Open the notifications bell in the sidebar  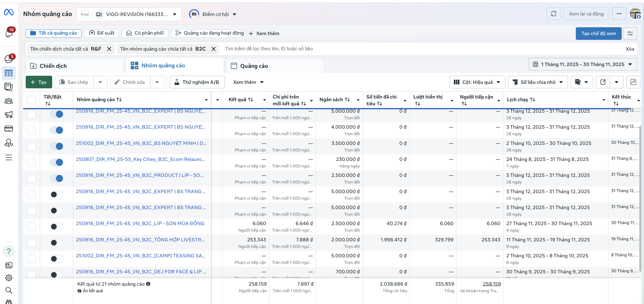pos(9,33)
